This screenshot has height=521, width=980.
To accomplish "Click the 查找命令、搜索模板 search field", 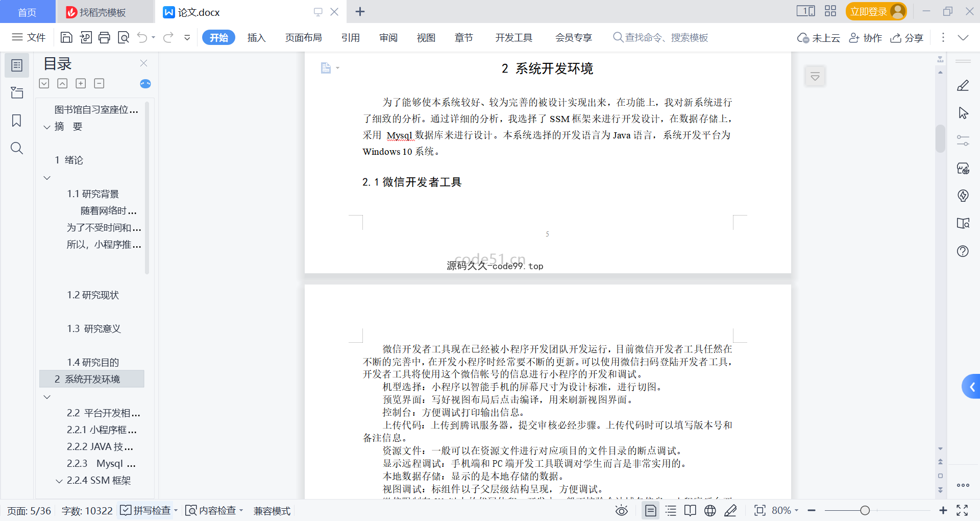I will click(x=660, y=37).
